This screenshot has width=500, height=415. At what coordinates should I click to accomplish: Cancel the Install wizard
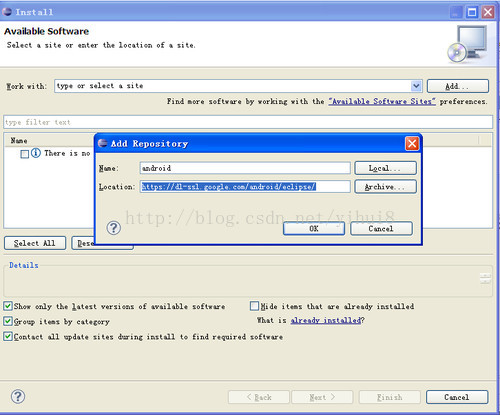coord(457,397)
